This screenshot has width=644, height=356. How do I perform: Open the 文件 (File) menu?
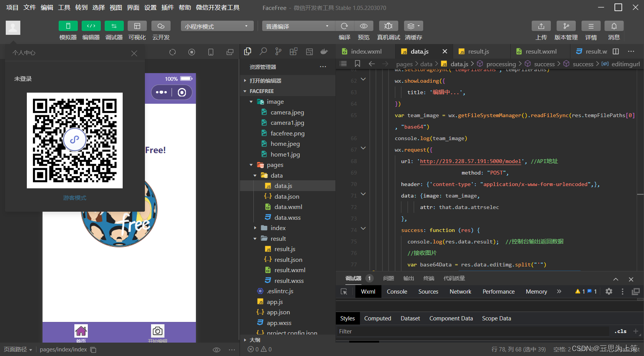pos(30,8)
